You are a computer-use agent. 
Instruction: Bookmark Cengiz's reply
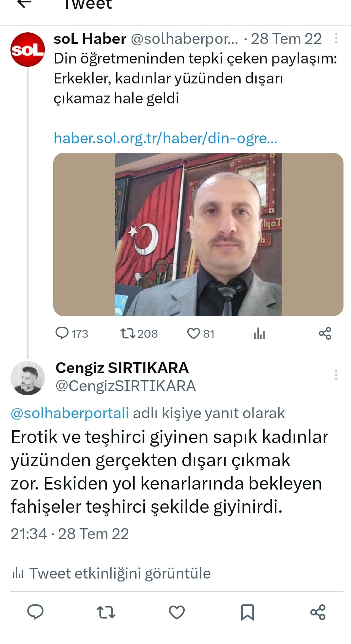[248, 612]
